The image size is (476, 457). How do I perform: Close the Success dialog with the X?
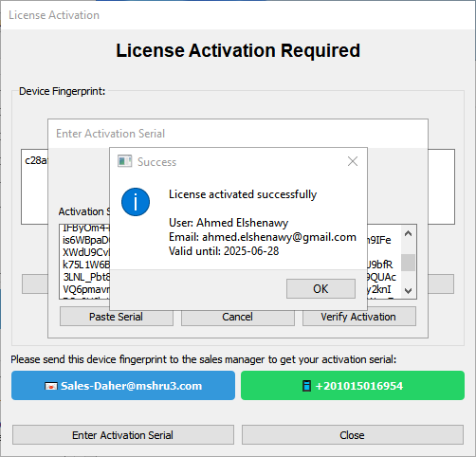click(x=353, y=161)
